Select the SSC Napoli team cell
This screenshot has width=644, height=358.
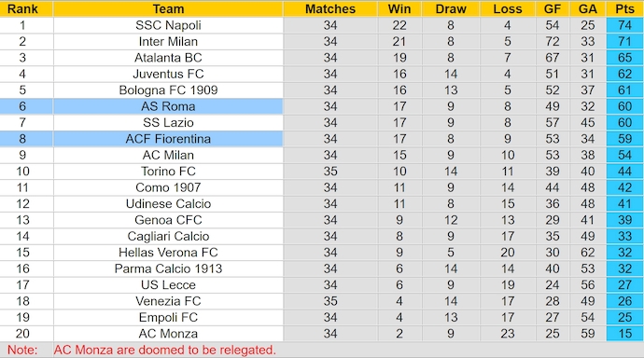point(168,25)
